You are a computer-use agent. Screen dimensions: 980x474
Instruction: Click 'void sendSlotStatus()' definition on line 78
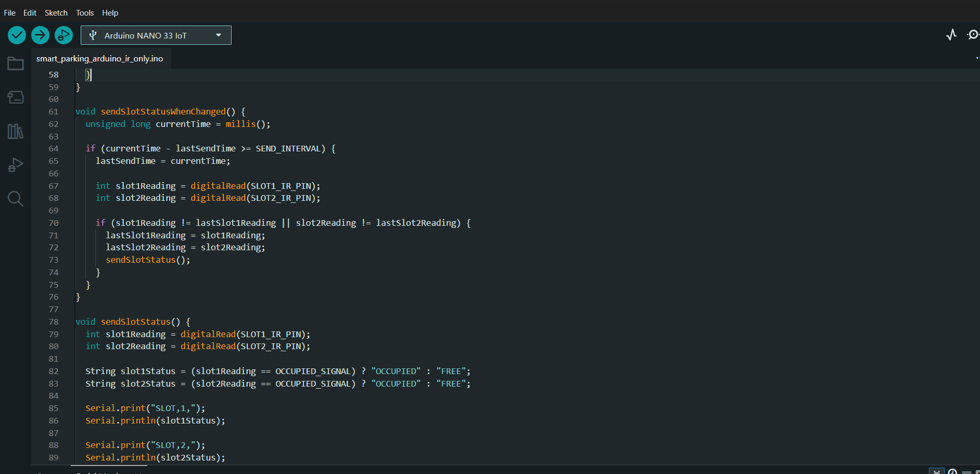[128, 322]
